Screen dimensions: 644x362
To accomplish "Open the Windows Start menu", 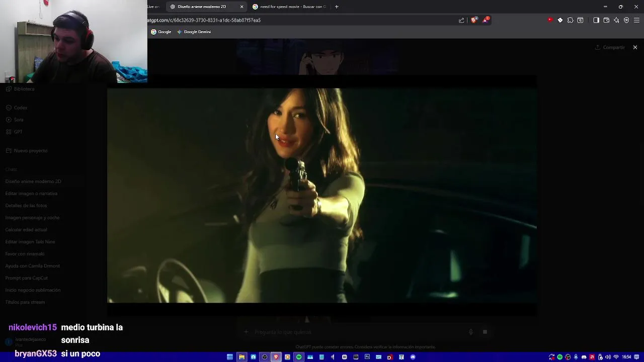I will tap(230, 357).
